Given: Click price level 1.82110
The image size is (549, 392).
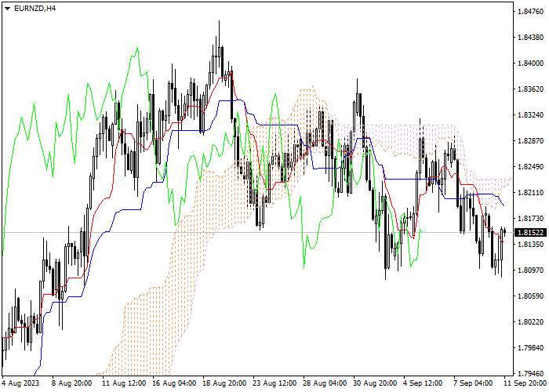Looking at the screenshot, I should point(530,193).
